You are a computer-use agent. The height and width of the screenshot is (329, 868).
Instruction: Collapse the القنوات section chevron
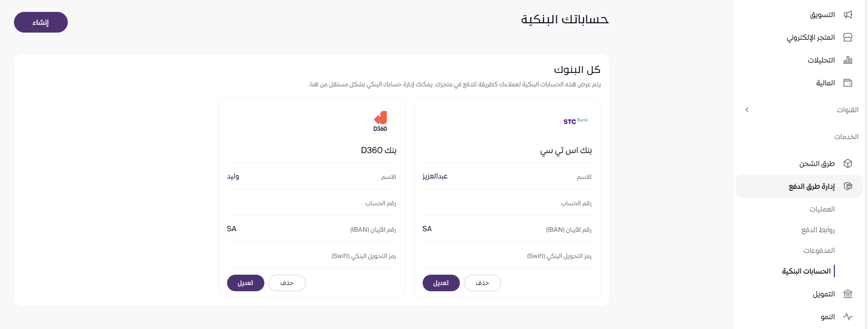coord(747,110)
